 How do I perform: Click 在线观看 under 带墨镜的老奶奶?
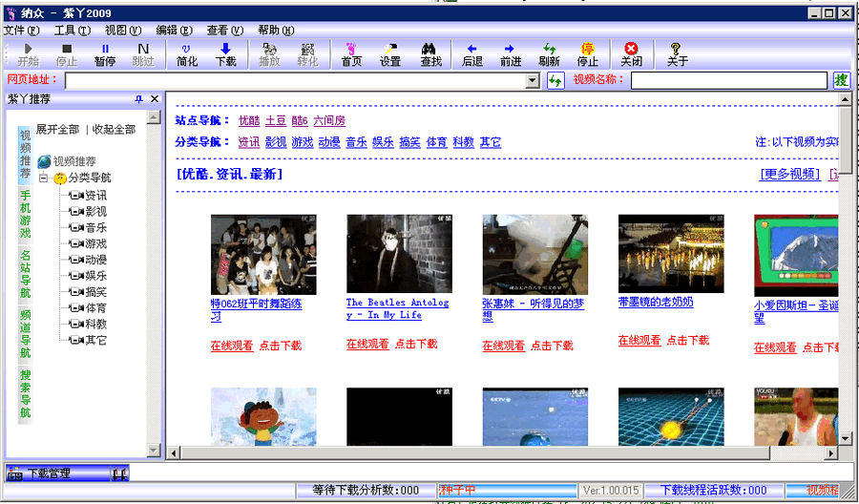[639, 341]
